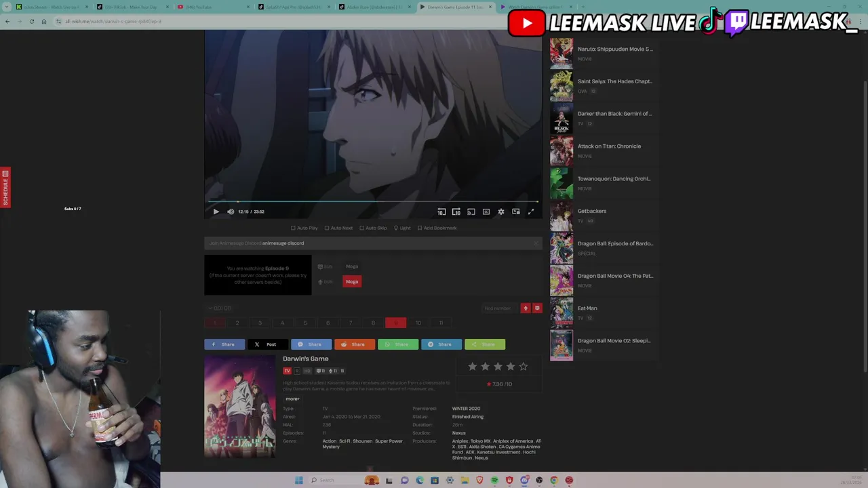
Task: Expand the episode range dropdown
Action: 219,308
